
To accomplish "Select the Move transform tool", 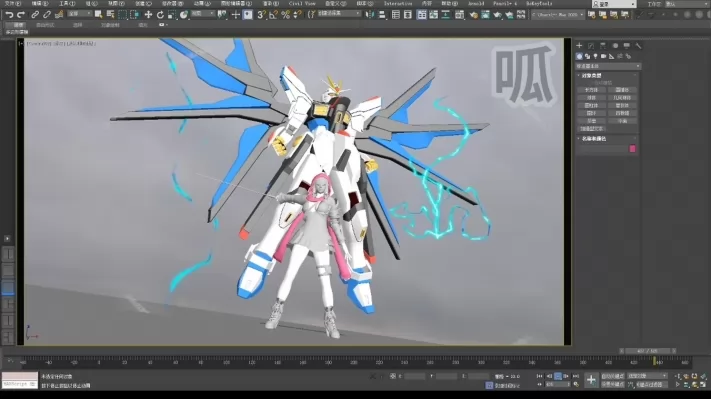I will pos(148,15).
